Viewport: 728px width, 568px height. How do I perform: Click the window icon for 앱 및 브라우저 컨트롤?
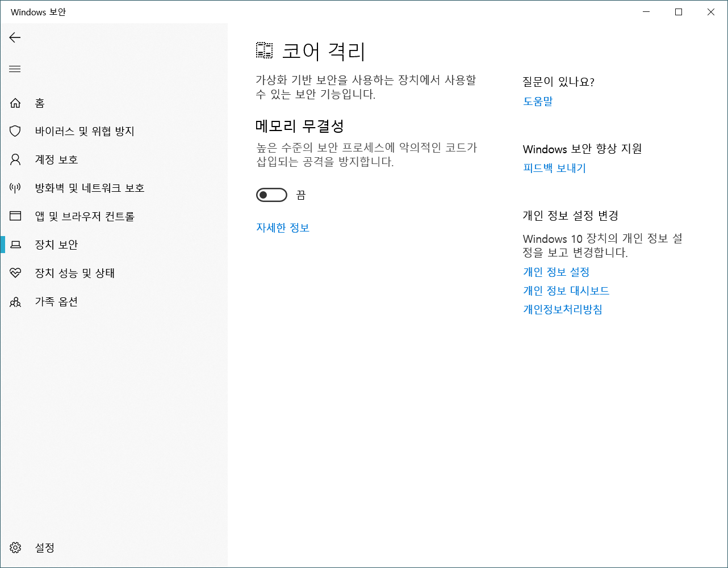point(15,216)
